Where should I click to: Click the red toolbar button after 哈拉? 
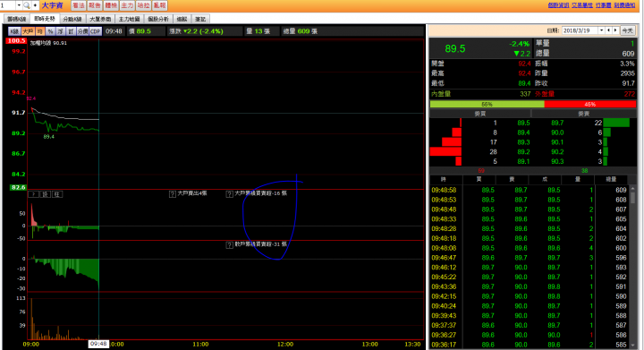click(x=160, y=5)
